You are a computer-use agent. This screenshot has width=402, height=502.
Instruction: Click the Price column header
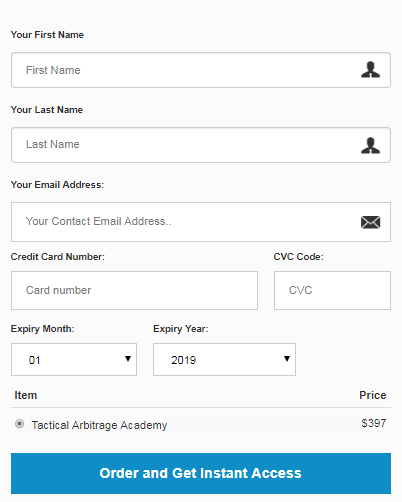point(373,395)
